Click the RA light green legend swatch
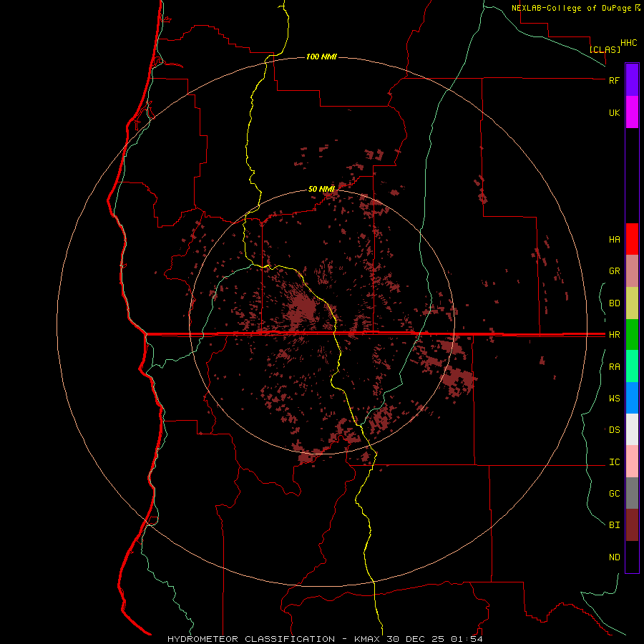 [x=632, y=366]
